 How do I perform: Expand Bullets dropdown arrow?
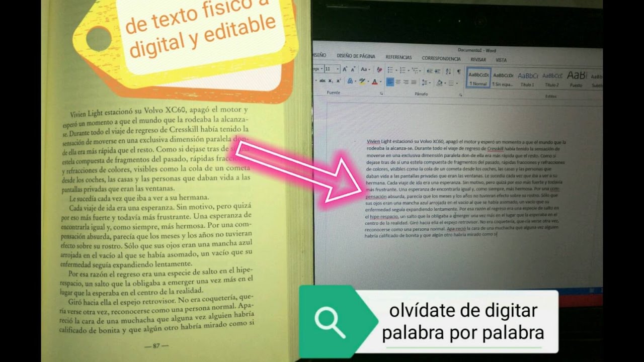click(396, 70)
